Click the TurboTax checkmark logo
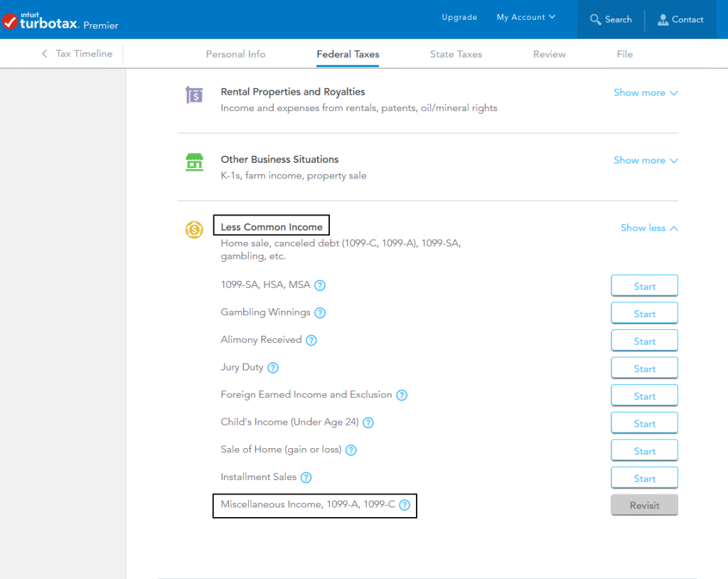The image size is (728, 579). click(x=10, y=21)
